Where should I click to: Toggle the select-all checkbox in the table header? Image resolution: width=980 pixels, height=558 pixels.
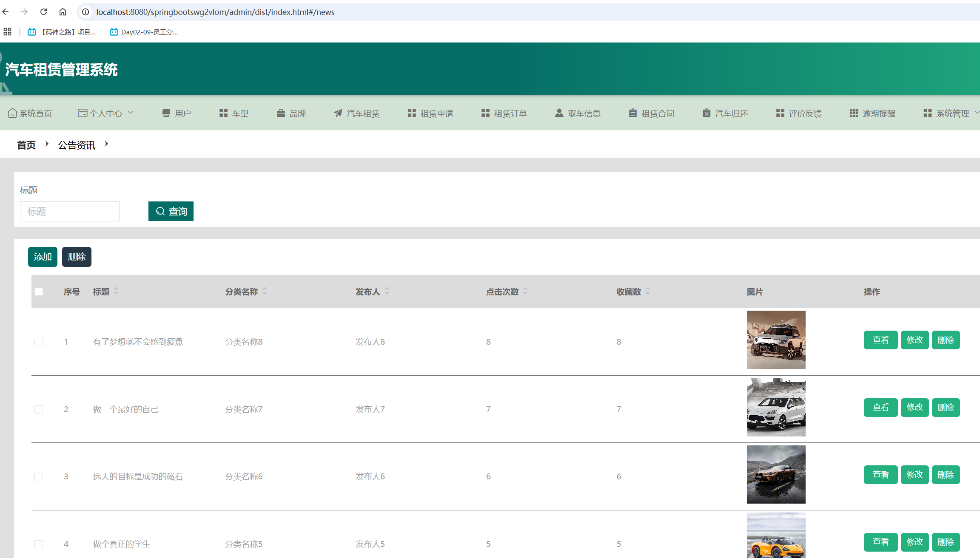coord(39,292)
